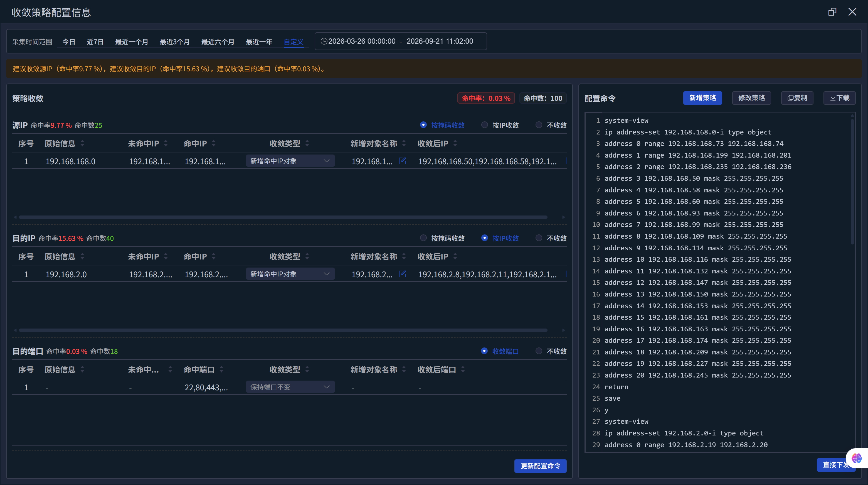Select the 自定义 time range tab
The image size is (868, 485).
pyautogui.click(x=294, y=42)
